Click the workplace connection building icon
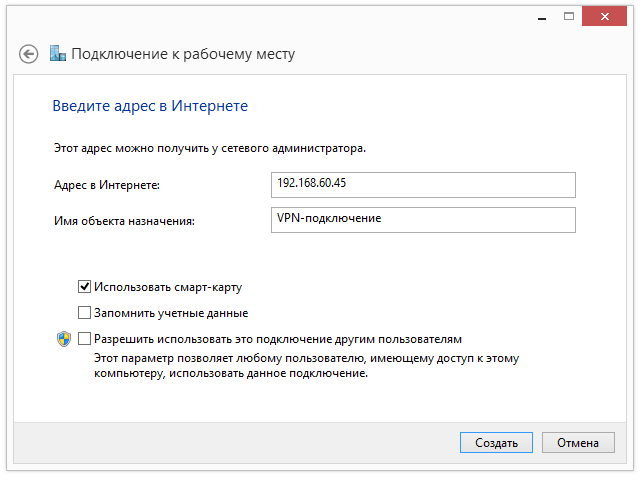The height and width of the screenshot is (482, 642). [58, 53]
